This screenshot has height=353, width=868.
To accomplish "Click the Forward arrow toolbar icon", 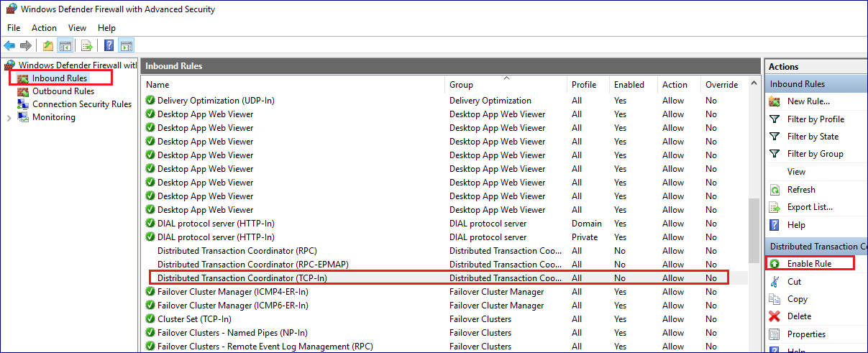I will (26, 46).
